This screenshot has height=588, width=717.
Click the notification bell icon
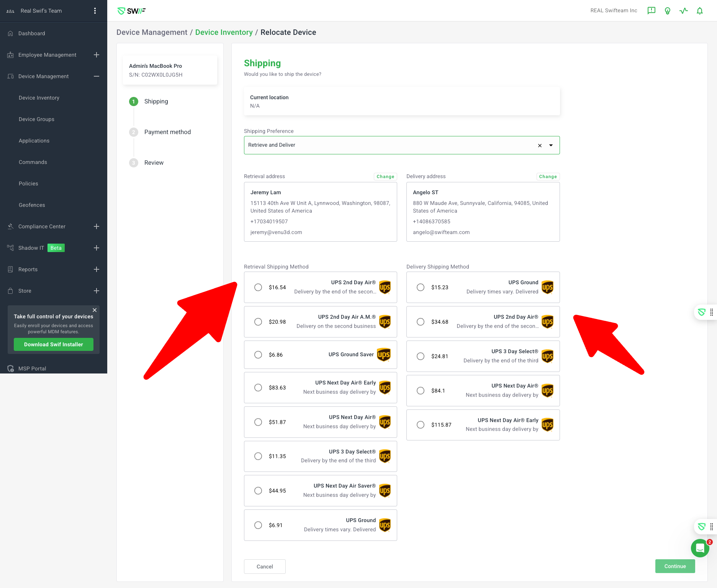coord(699,11)
